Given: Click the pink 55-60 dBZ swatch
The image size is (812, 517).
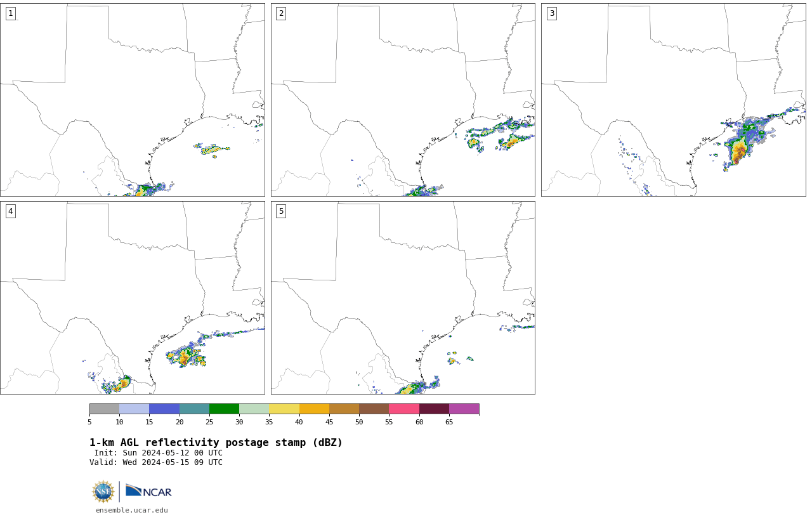Looking at the screenshot, I should (x=404, y=409).
